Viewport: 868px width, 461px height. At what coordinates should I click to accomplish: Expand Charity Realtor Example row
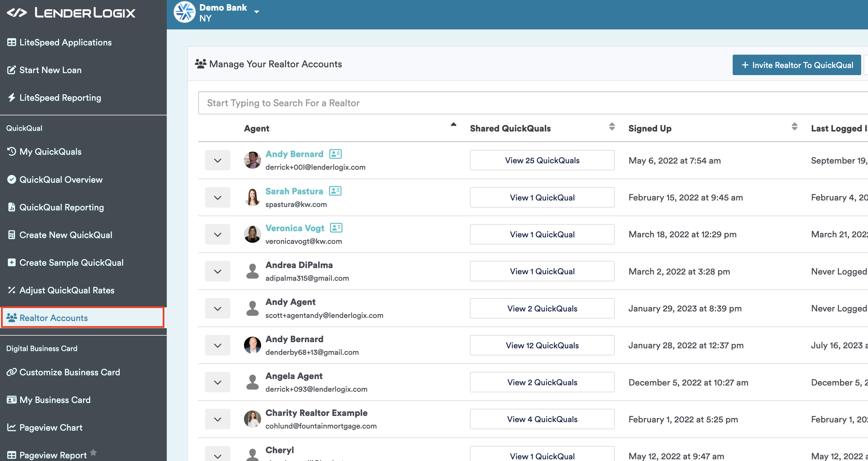click(x=218, y=419)
